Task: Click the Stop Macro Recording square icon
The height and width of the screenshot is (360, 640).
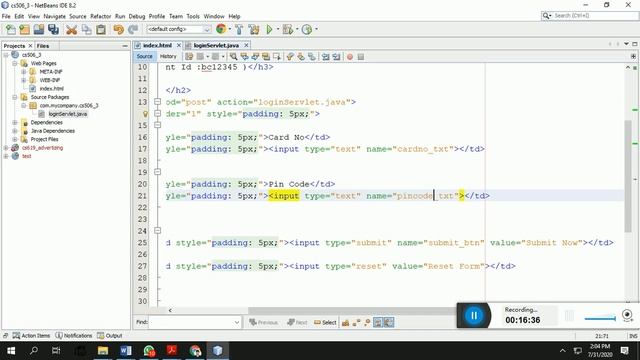Action: point(361,57)
